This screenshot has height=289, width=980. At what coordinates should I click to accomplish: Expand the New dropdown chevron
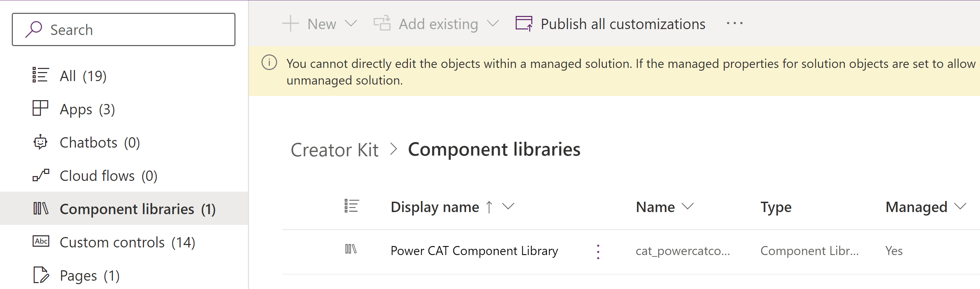tap(350, 24)
